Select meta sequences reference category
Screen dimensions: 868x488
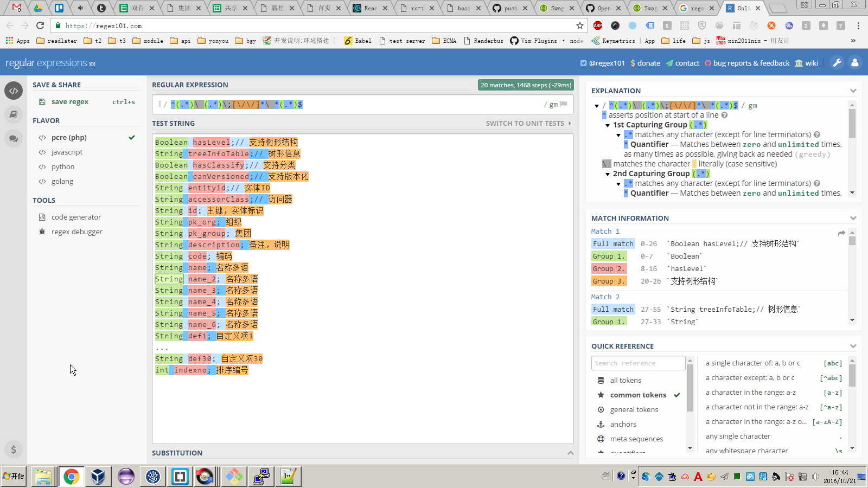click(636, 439)
